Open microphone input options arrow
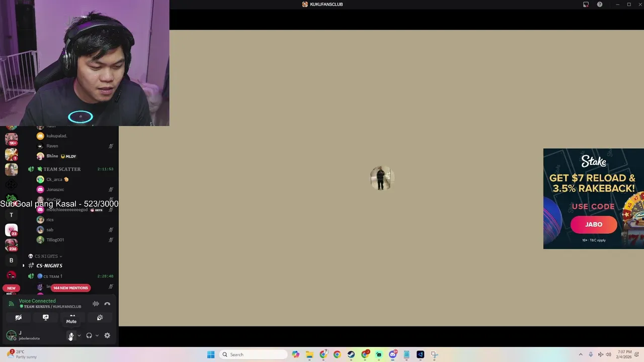The image size is (644, 362). tap(79, 335)
